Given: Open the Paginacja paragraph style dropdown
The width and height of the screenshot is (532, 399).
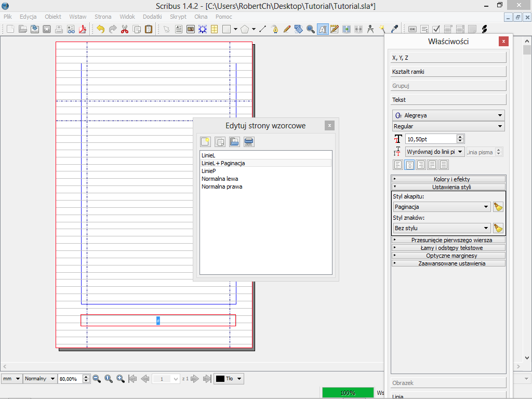Looking at the screenshot, I should pos(441,207).
